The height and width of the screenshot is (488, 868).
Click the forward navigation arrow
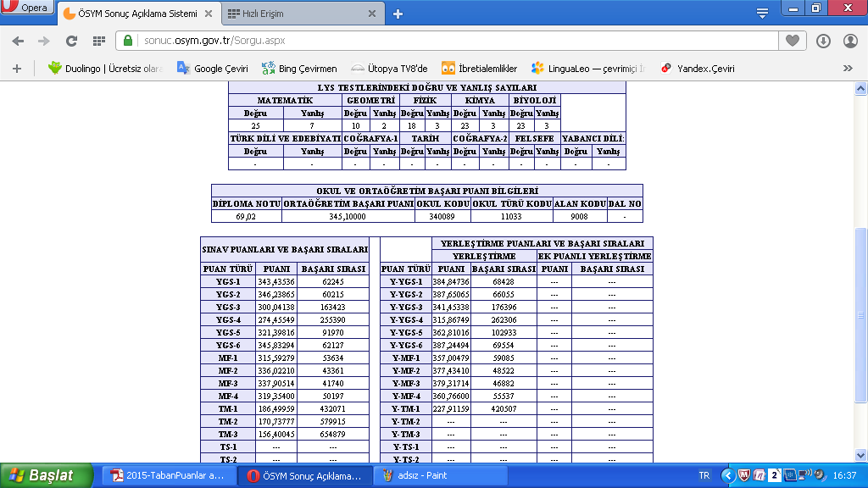(44, 41)
